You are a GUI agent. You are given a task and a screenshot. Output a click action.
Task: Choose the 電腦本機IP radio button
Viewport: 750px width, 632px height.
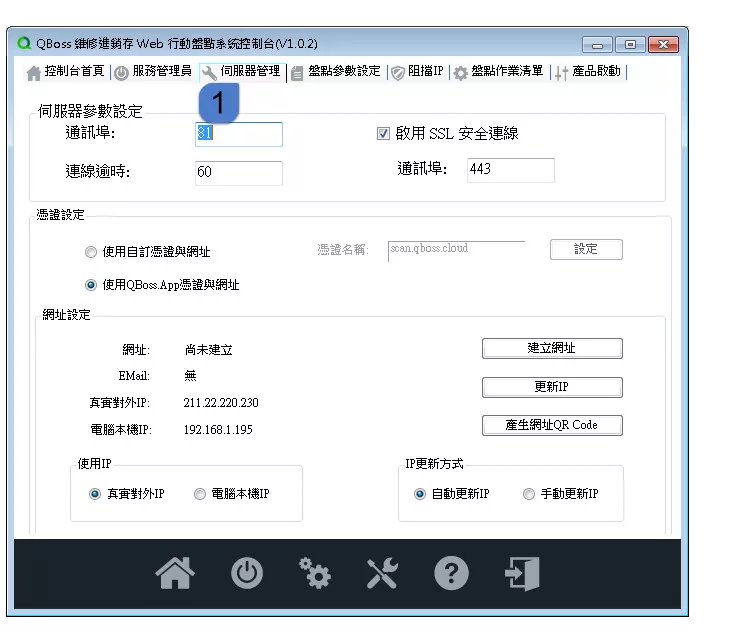pos(200,494)
